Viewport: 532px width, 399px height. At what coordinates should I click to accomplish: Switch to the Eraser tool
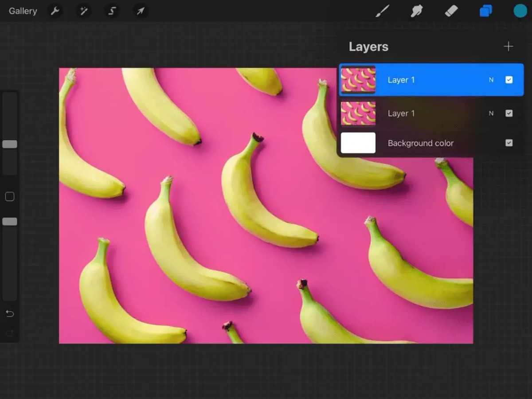coord(451,11)
